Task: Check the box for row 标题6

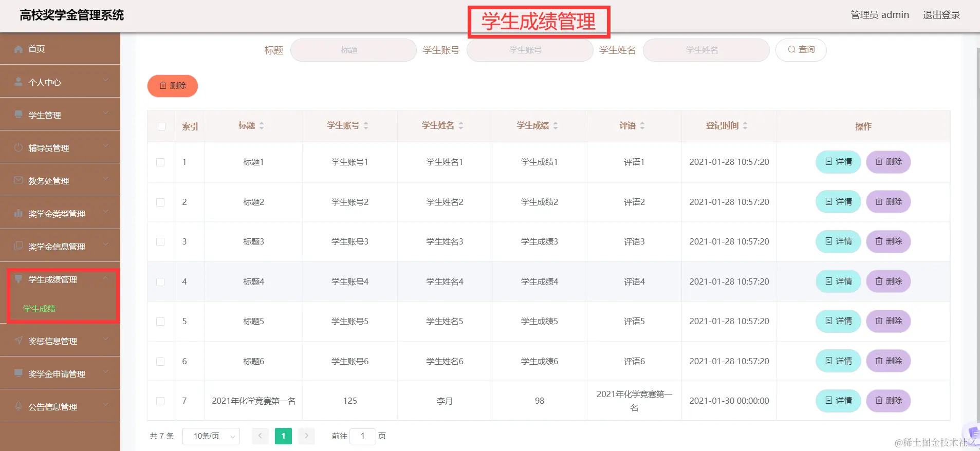Action: pyautogui.click(x=160, y=362)
